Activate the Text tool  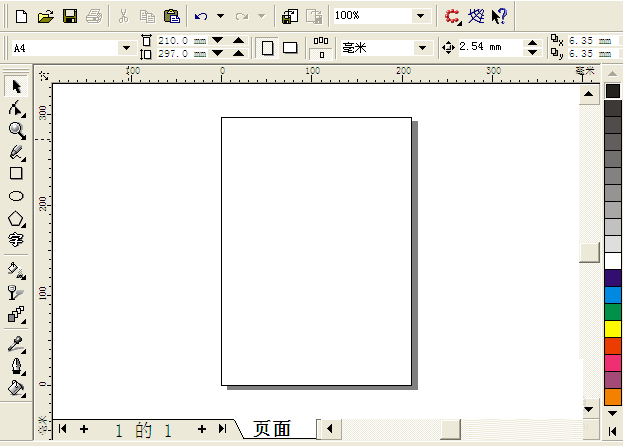click(16, 240)
